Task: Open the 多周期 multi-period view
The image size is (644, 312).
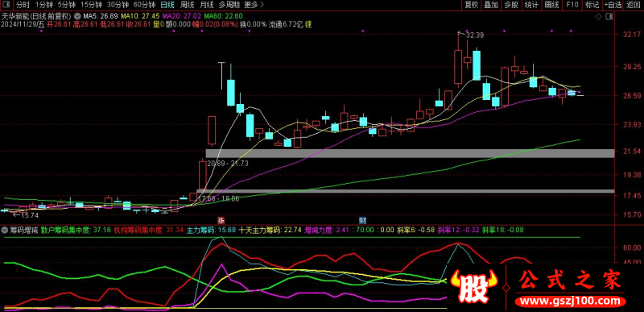Action: (x=228, y=5)
